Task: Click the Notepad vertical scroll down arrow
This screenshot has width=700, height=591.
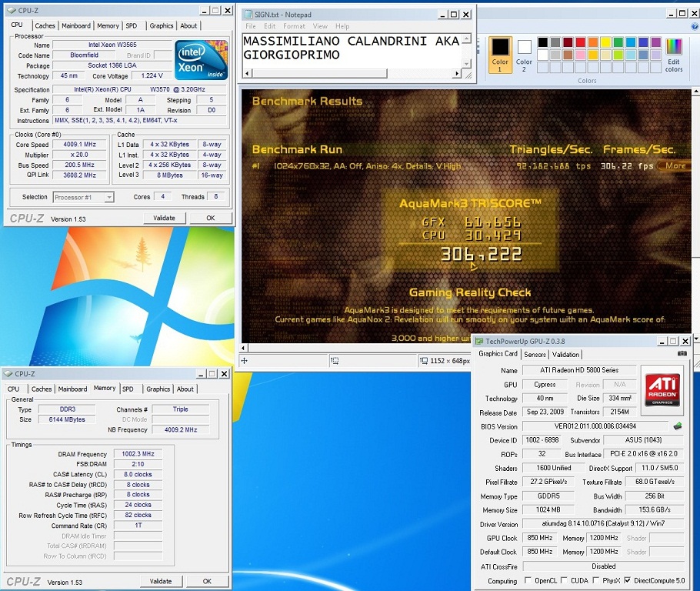Action: coord(466,64)
